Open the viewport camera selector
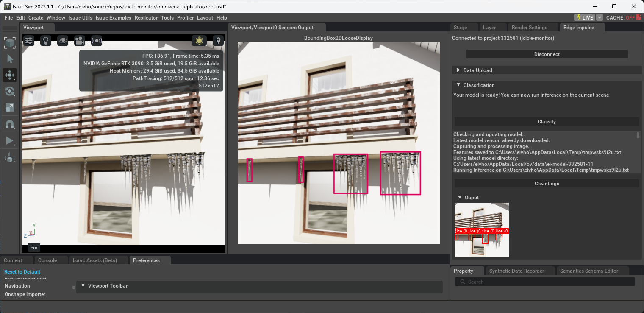 point(79,41)
